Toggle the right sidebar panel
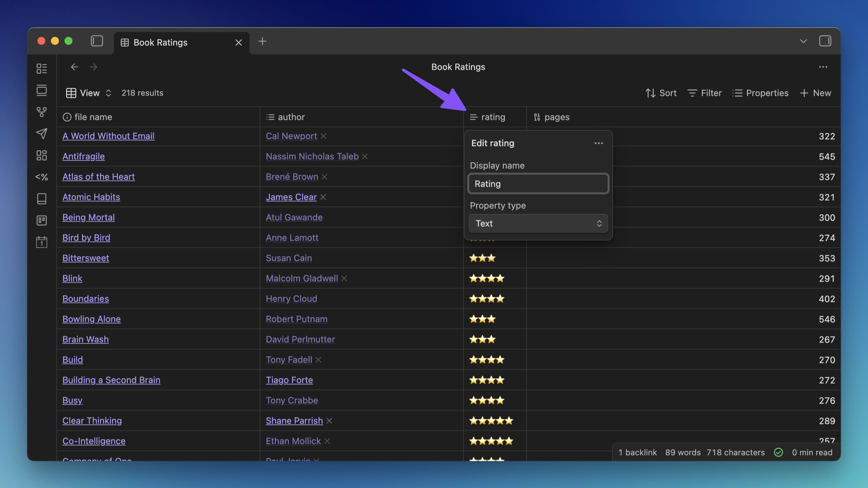Image resolution: width=868 pixels, height=488 pixels. (825, 41)
